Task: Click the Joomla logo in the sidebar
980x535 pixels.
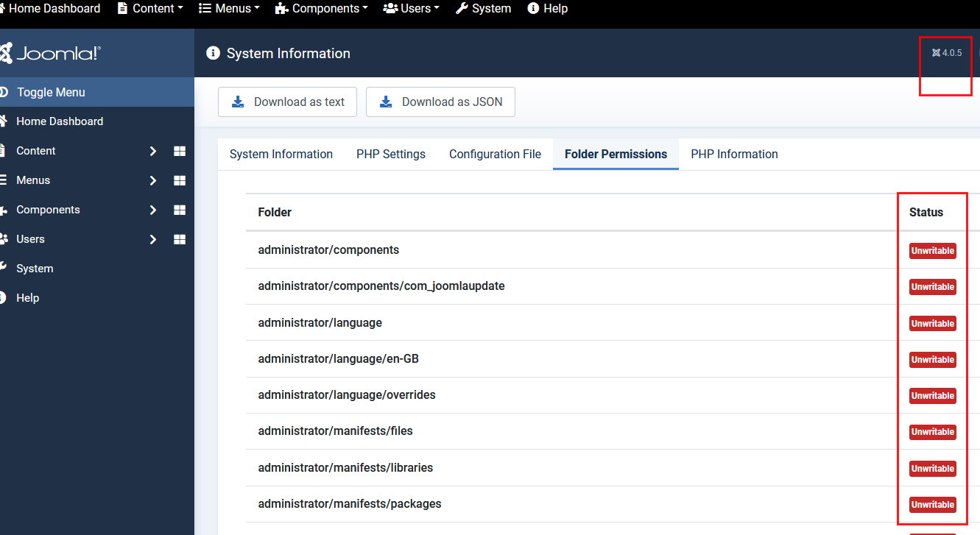Action: (x=52, y=53)
